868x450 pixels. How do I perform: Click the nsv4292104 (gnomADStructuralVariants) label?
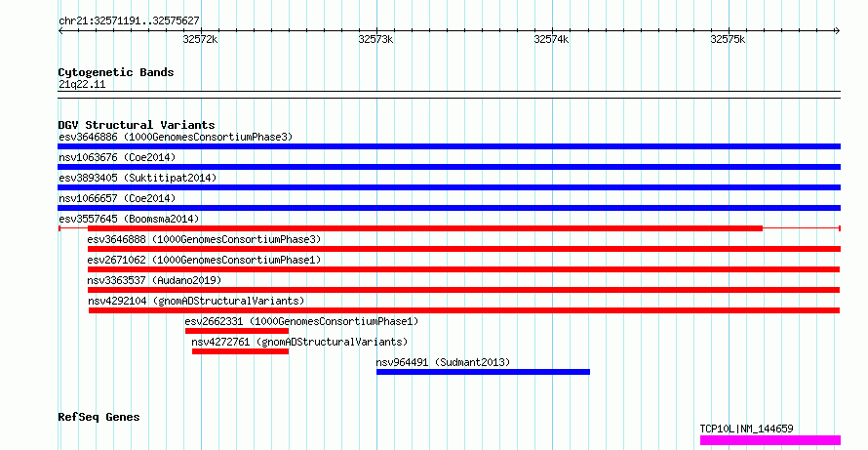196,301
